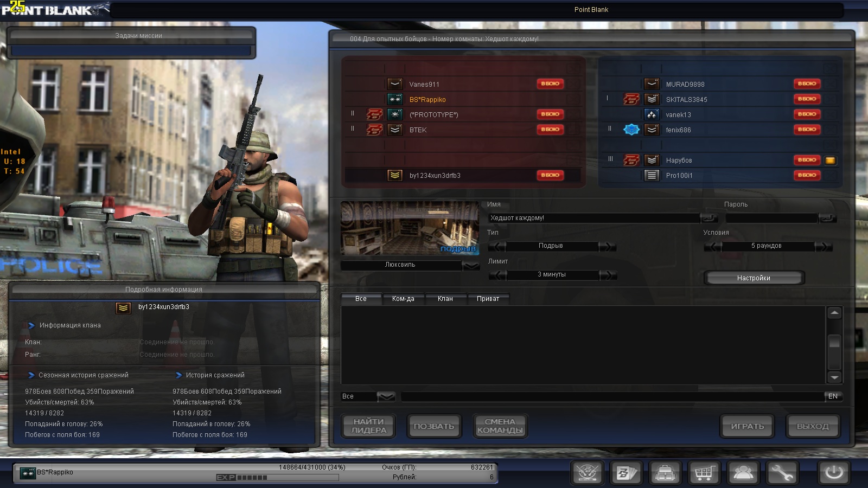Open the friends community icon
The image size is (868, 488).
pyautogui.click(x=743, y=473)
